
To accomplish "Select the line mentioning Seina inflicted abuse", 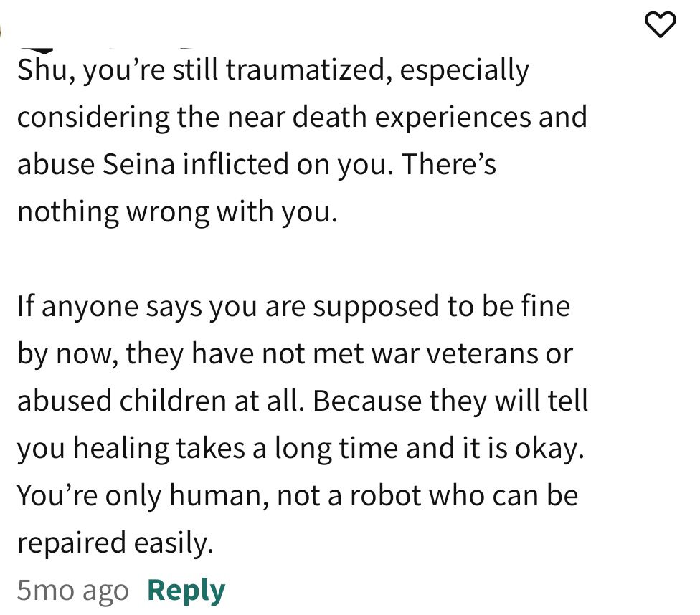I will (257, 164).
